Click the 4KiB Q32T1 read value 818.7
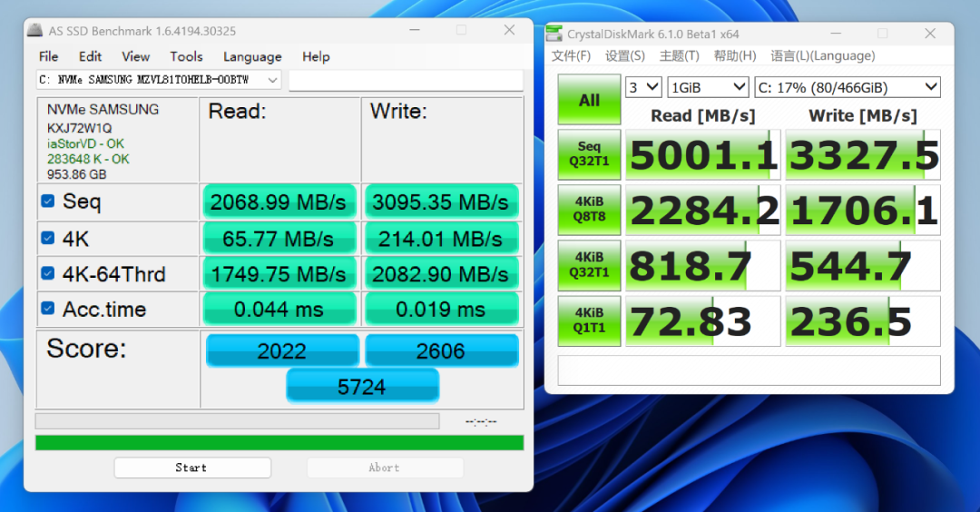 coord(703,265)
